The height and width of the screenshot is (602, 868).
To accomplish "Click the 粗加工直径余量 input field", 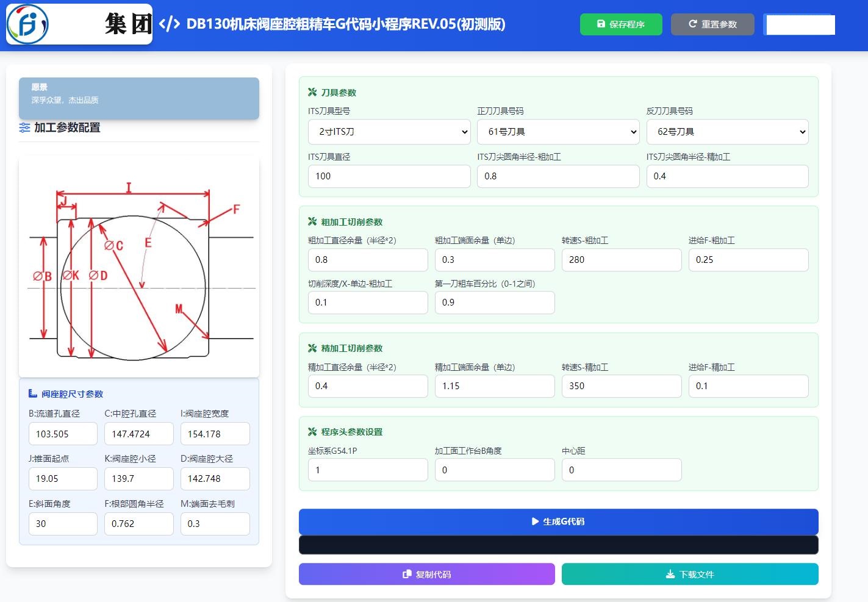I will click(368, 260).
